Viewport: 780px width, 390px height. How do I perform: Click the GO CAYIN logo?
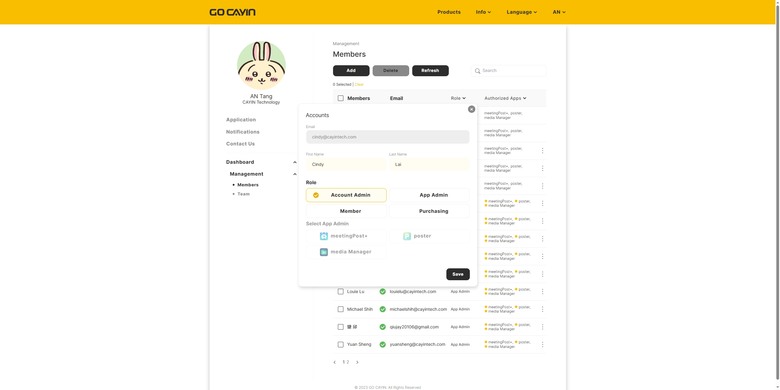click(x=232, y=12)
